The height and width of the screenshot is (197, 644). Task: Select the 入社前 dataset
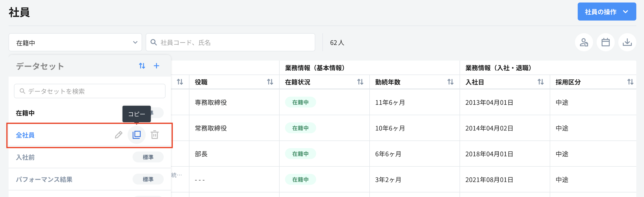pyautogui.click(x=25, y=157)
